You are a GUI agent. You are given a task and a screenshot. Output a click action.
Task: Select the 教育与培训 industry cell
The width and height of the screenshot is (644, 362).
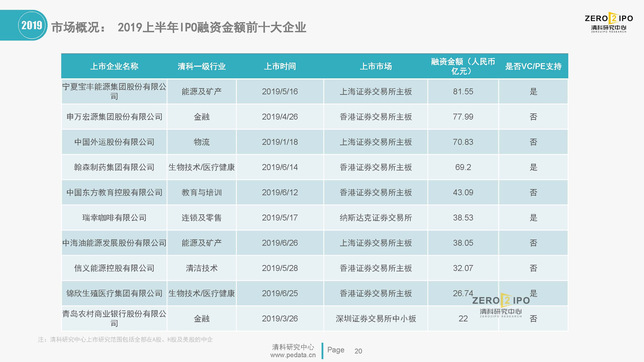[202, 192]
